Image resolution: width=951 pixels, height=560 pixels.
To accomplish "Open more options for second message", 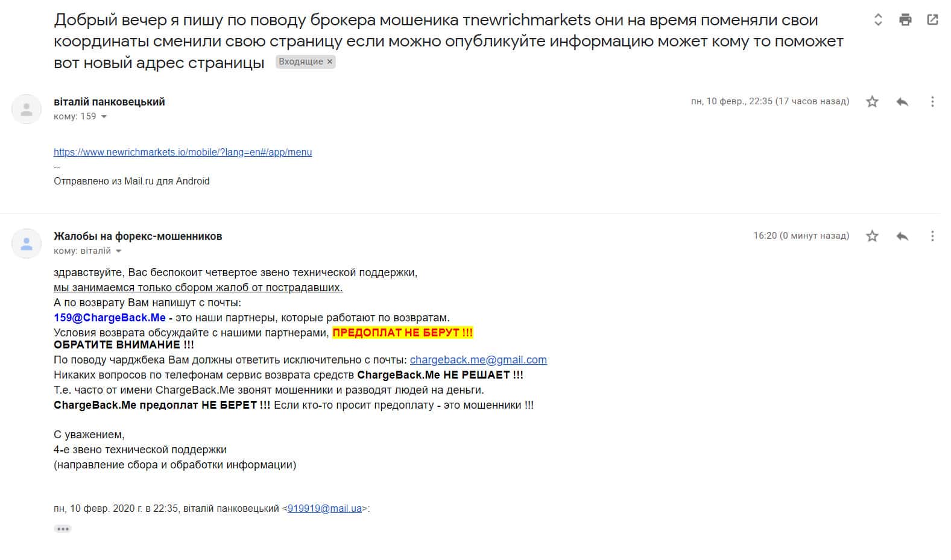I will tap(932, 236).
